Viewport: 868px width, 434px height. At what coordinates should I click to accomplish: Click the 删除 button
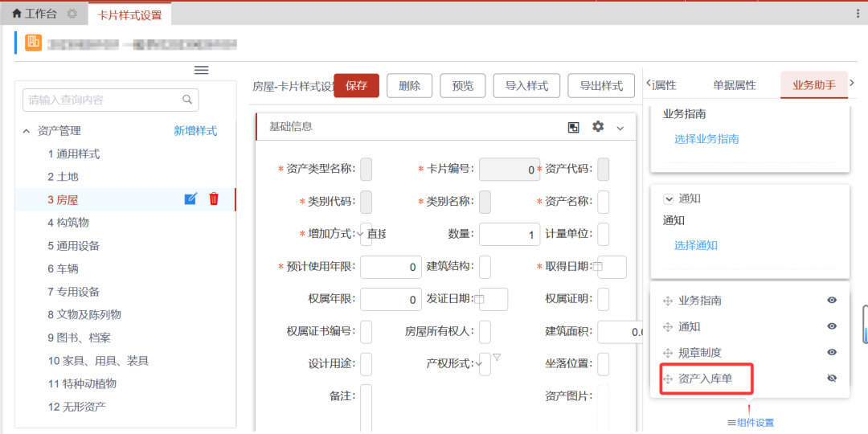click(x=409, y=85)
